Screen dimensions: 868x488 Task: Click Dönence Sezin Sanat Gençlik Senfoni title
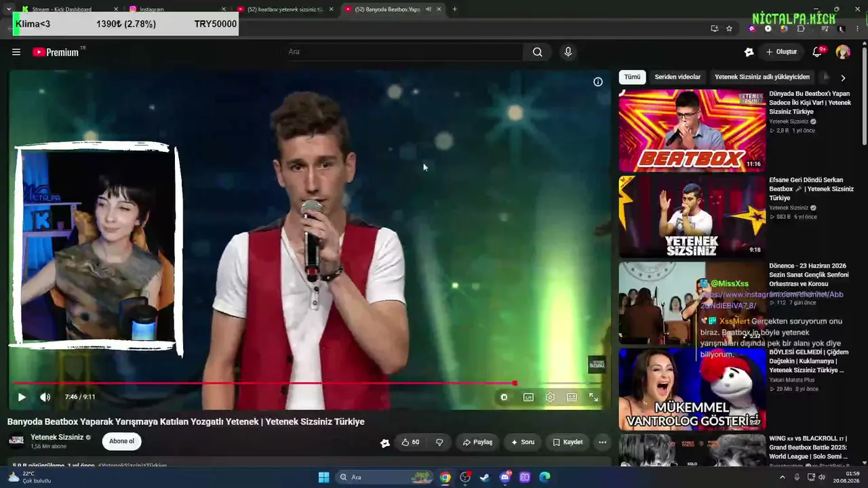tap(808, 274)
